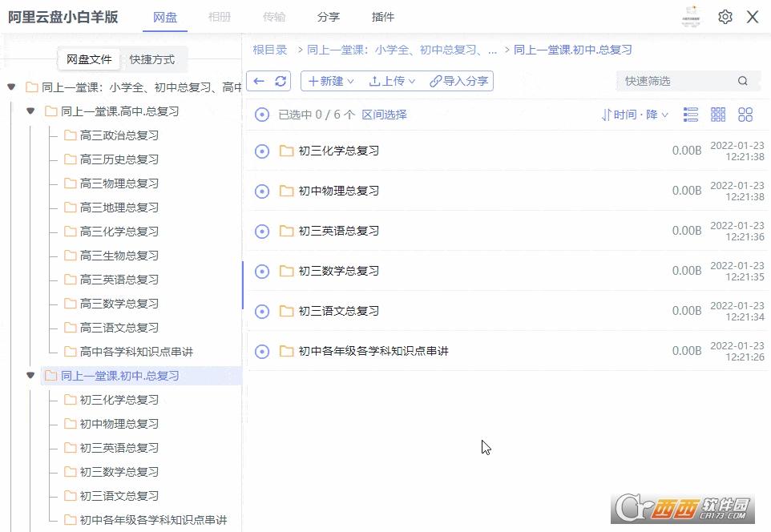Select the 初三英语总复习 row checkbox circle
771x532 pixels.
(261, 231)
